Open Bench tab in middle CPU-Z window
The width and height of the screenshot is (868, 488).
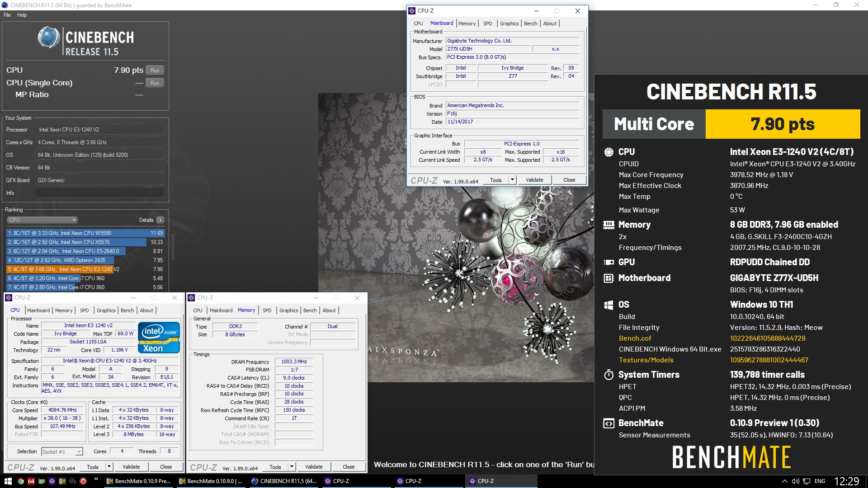tap(310, 310)
